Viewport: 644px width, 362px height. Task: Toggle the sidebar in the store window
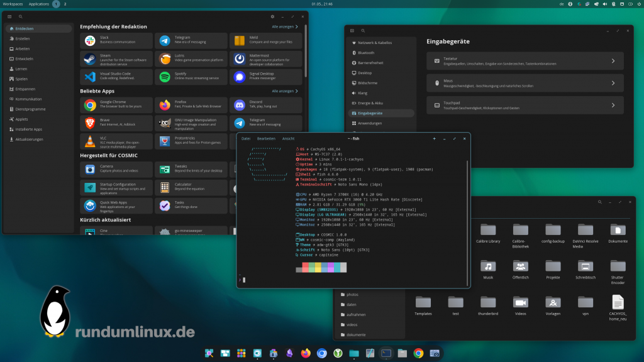(9, 17)
